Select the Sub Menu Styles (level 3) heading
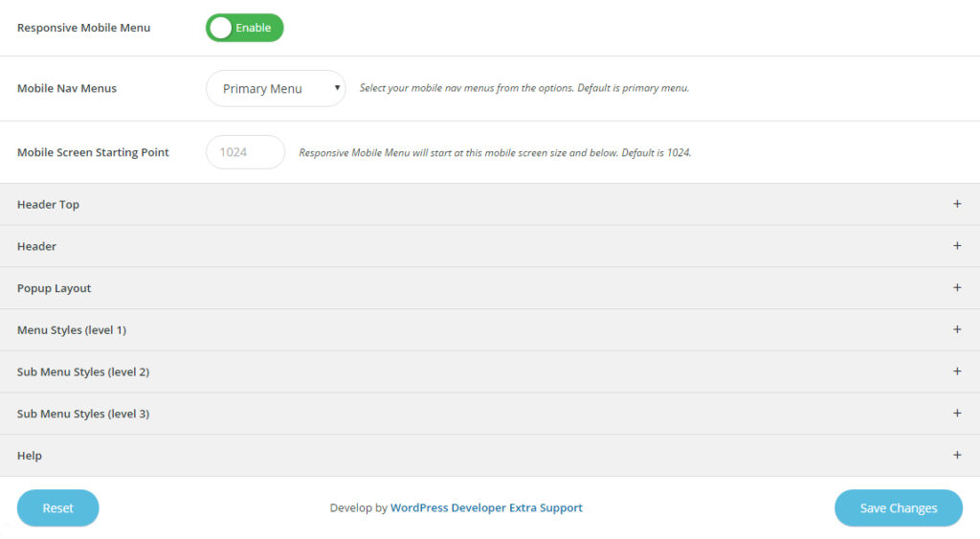 coord(83,415)
